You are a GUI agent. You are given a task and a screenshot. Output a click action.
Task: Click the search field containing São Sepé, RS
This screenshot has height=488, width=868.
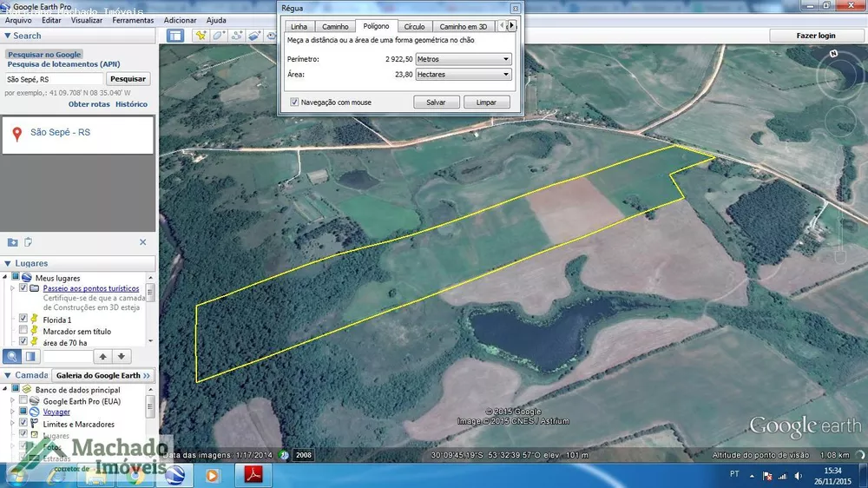tap(54, 79)
